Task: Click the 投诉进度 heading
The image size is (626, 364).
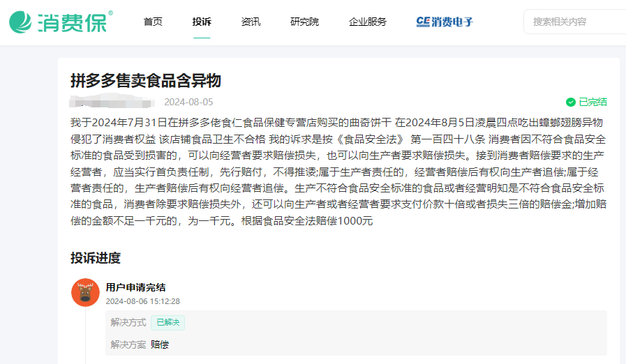Action: click(96, 258)
